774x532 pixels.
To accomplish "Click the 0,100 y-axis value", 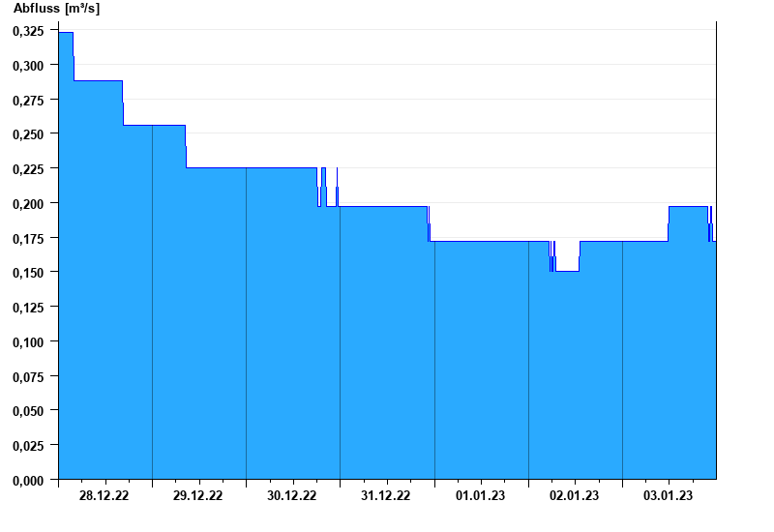I will click(28, 341).
